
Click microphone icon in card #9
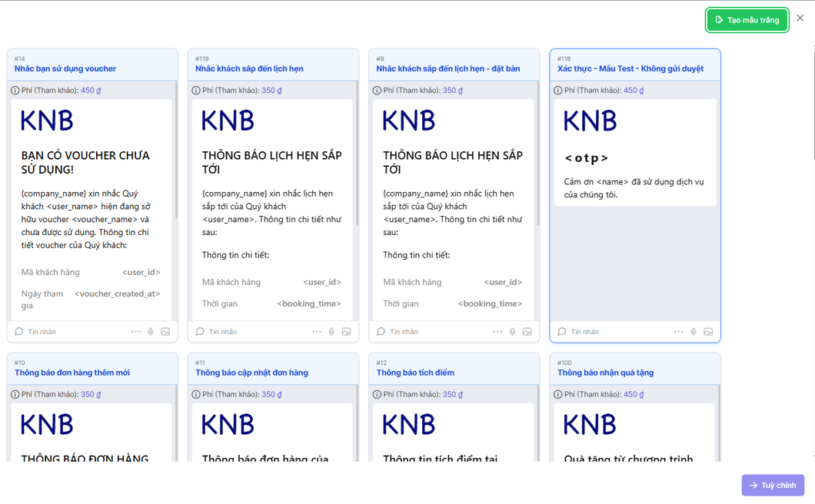pyautogui.click(x=512, y=331)
